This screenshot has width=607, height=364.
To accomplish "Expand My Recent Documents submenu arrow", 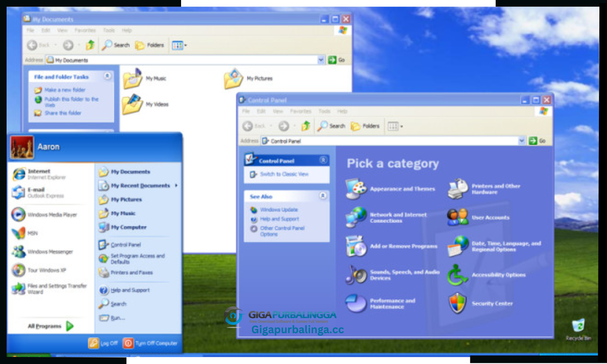I will (x=177, y=186).
